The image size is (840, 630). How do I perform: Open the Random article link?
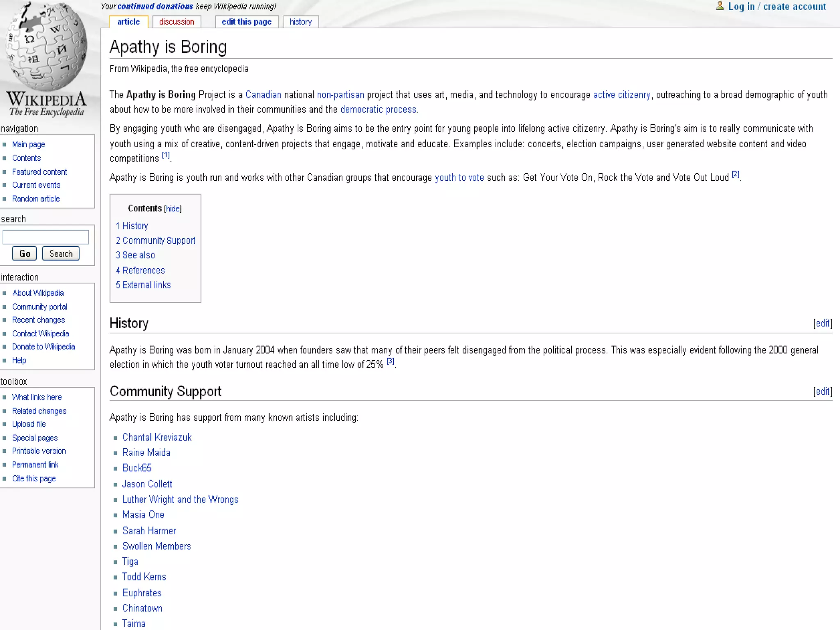coord(36,199)
